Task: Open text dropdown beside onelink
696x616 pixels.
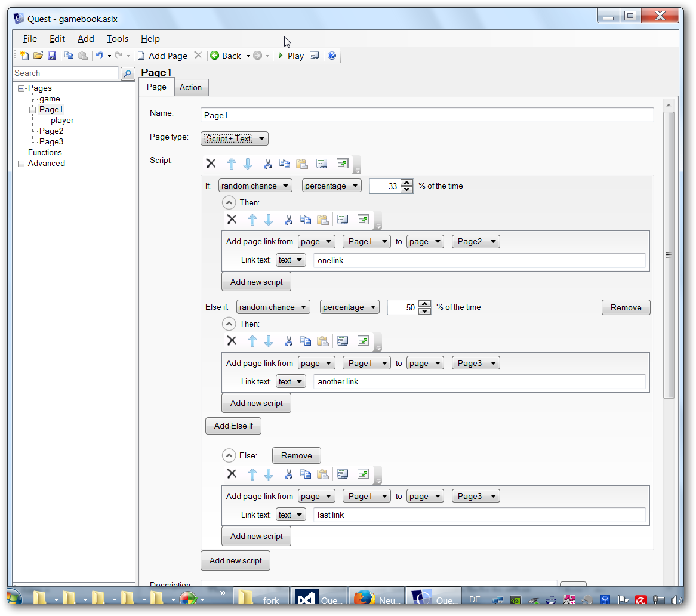Action: [291, 260]
